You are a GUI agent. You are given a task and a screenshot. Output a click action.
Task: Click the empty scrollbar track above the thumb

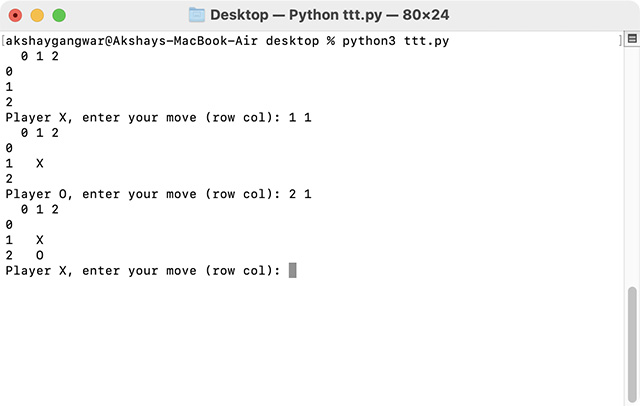point(632,163)
